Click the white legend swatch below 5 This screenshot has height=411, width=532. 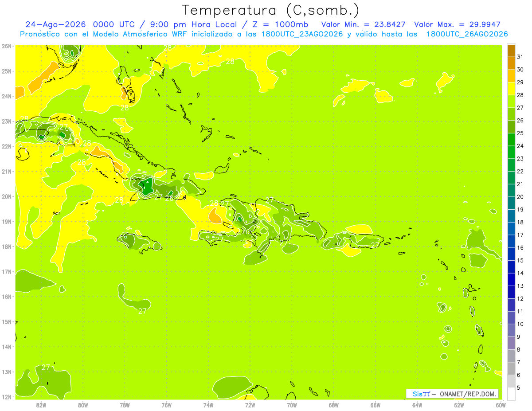(x=511, y=394)
